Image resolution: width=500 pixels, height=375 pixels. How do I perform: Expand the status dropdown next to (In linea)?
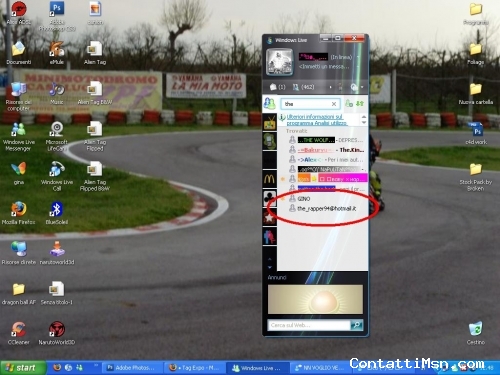coord(358,57)
